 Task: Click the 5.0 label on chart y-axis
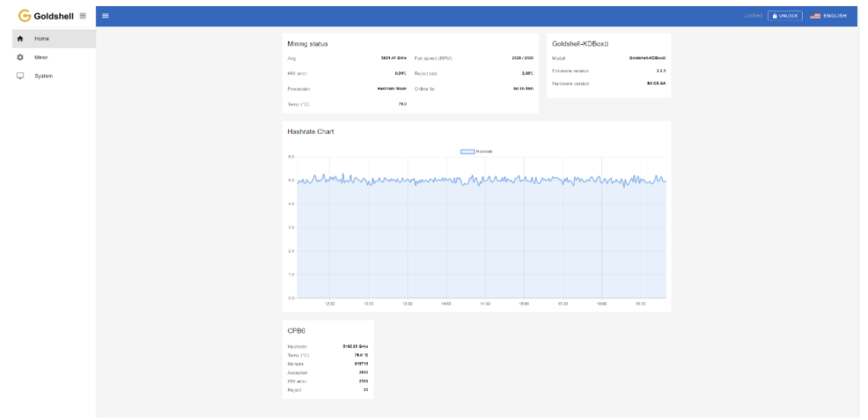291,181
